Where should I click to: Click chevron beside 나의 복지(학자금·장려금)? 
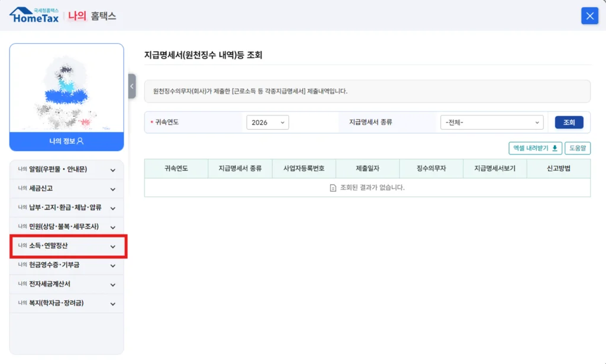pyautogui.click(x=113, y=304)
